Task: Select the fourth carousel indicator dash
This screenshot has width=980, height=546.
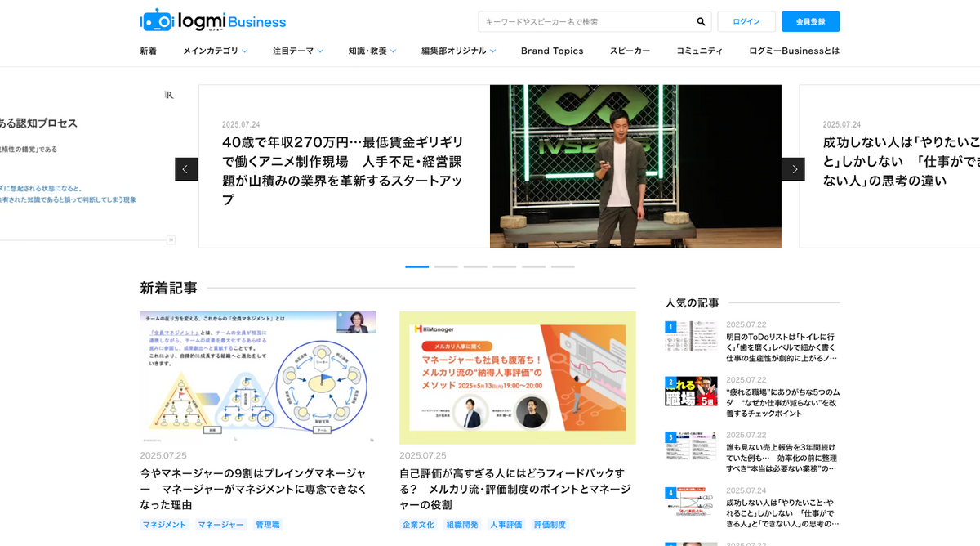Action: pyautogui.click(x=504, y=266)
